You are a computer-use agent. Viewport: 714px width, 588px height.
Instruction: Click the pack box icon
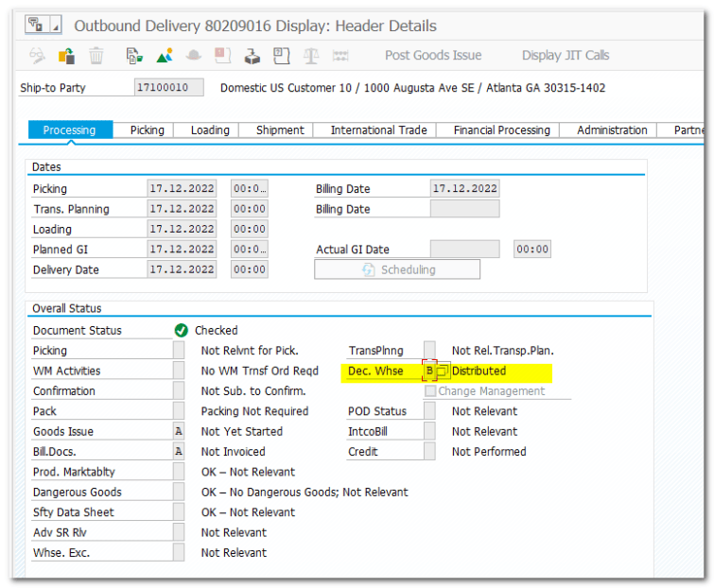pyautogui.click(x=252, y=56)
